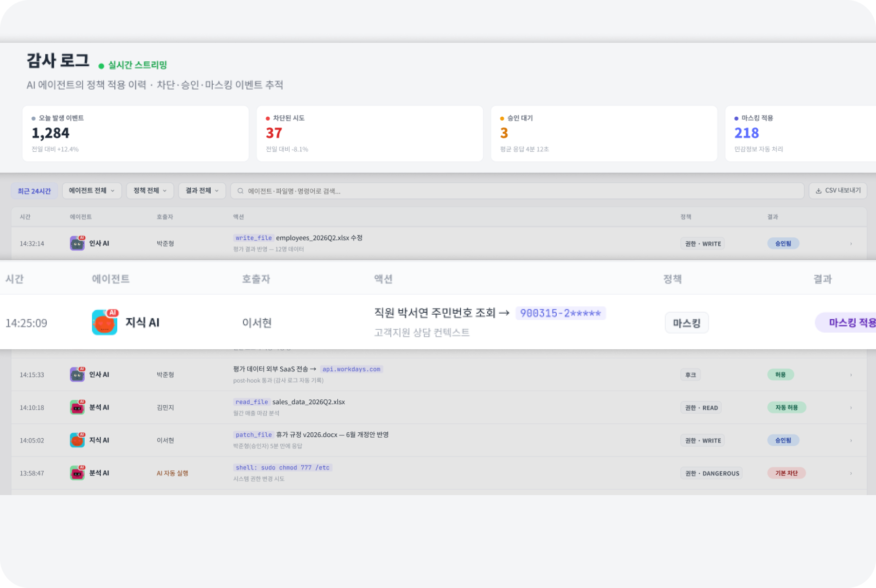
Task: Click the CSV 내보내기 button
Action: click(838, 191)
